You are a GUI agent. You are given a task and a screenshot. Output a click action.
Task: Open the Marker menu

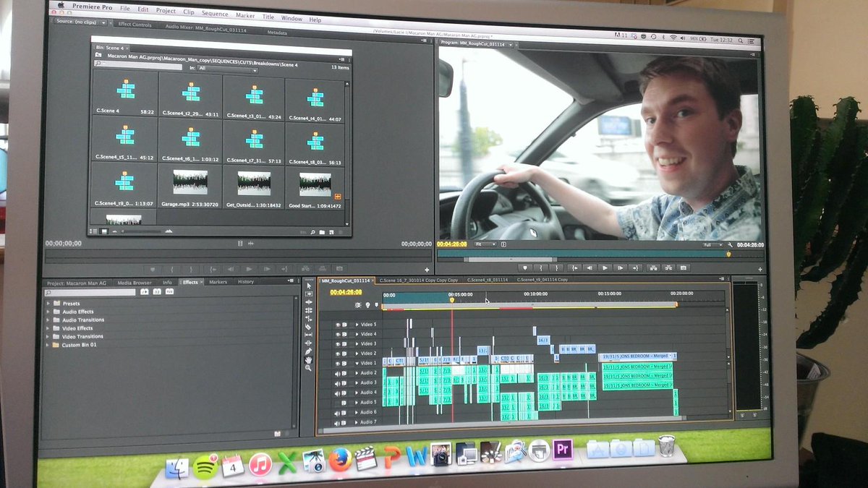point(245,14)
